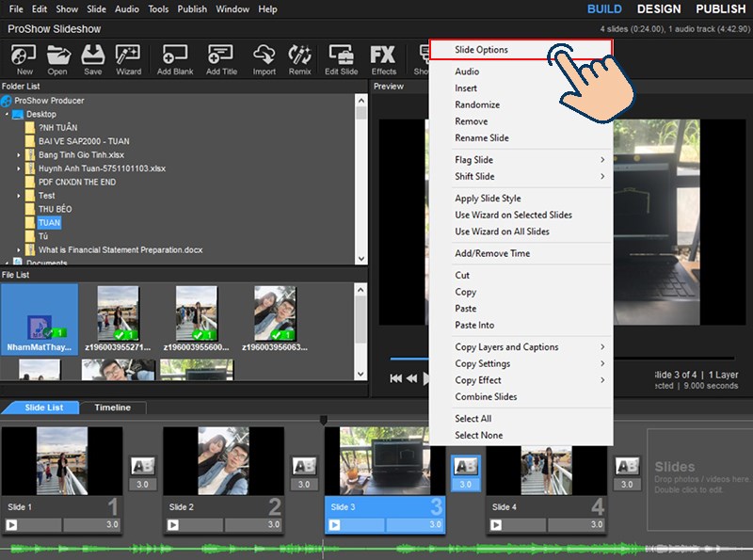Open the File menu
753x560 pixels.
(x=16, y=9)
